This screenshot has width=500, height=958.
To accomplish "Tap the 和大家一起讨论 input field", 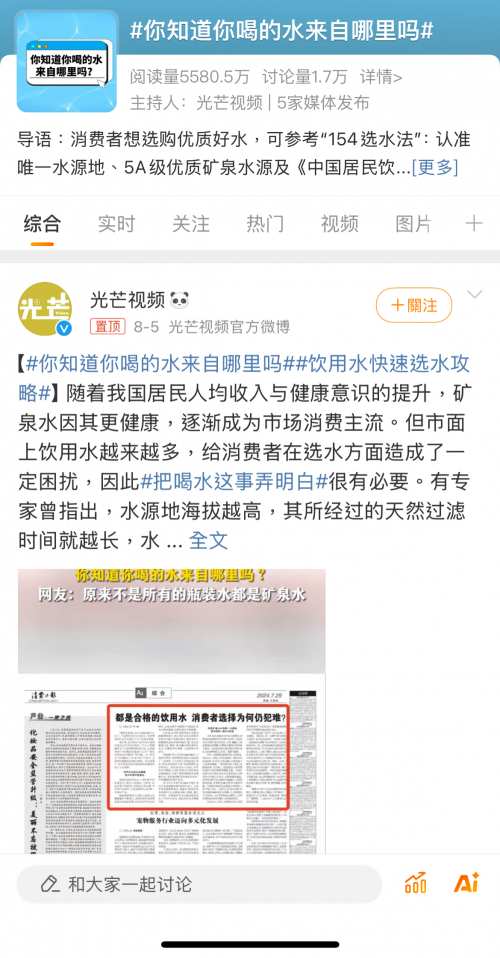I will pyautogui.click(x=199, y=883).
